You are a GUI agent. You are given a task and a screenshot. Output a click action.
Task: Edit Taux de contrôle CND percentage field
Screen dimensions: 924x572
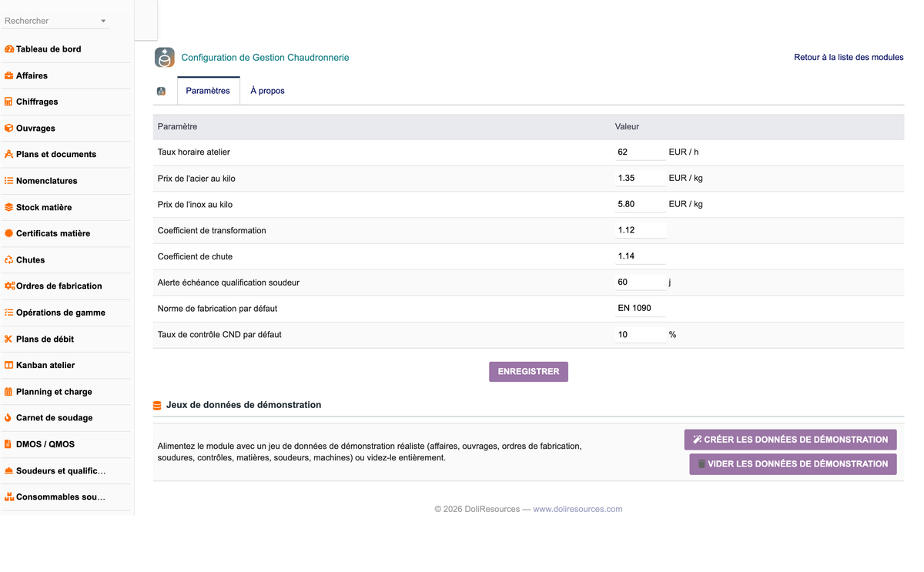click(x=640, y=335)
